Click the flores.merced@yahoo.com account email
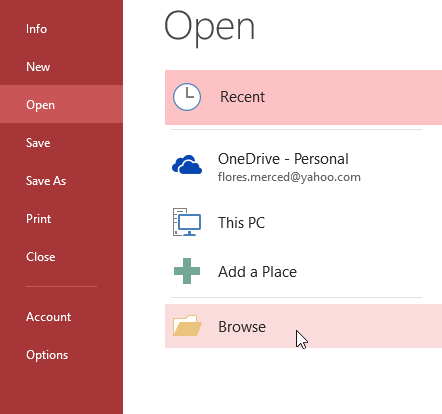442x414 pixels. pos(289,177)
